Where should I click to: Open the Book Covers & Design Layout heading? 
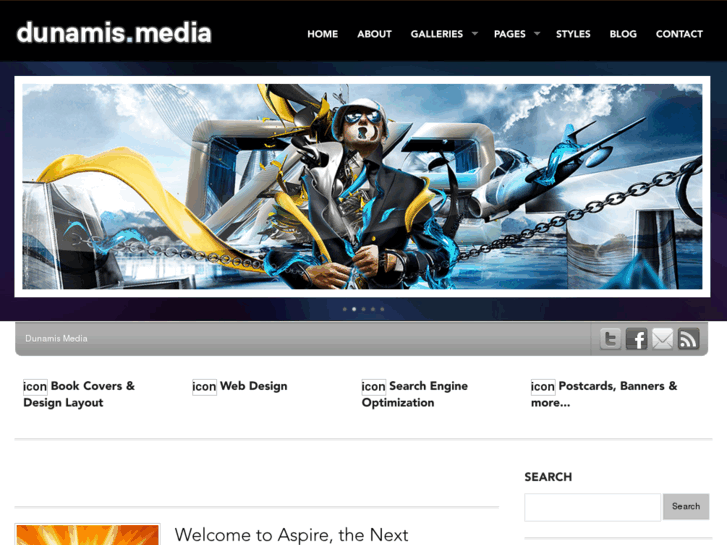pos(79,394)
